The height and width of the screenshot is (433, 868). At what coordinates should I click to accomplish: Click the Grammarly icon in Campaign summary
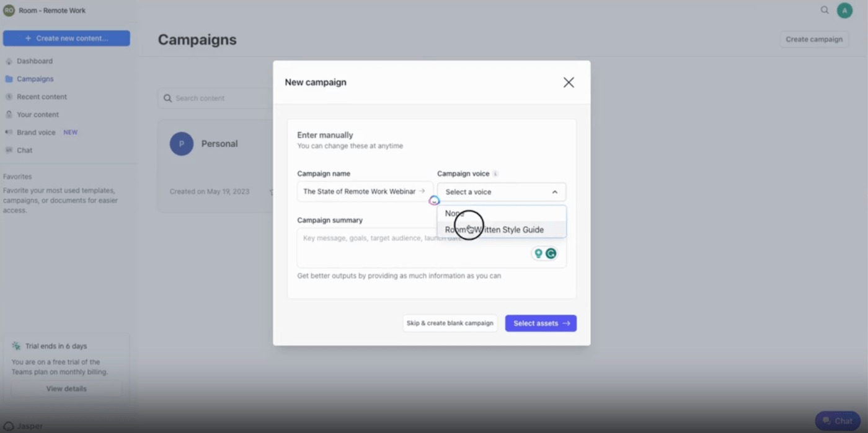click(551, 253)
